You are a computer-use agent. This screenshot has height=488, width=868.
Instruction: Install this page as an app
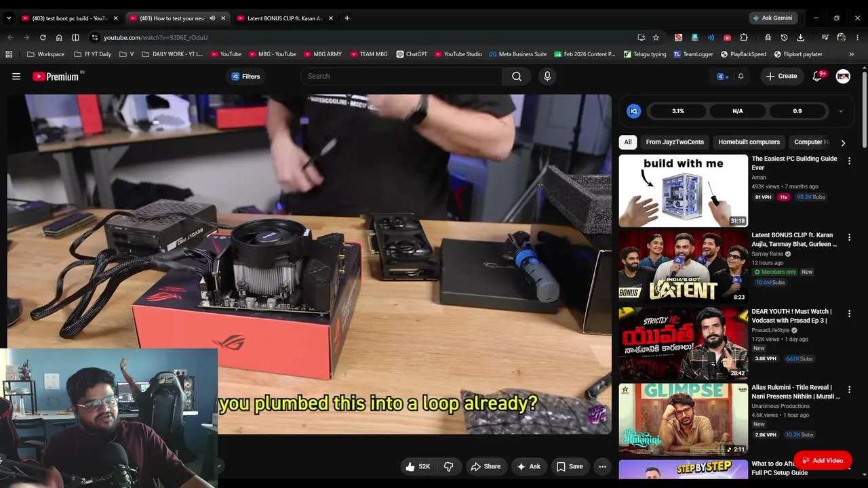tap(641, 37)
